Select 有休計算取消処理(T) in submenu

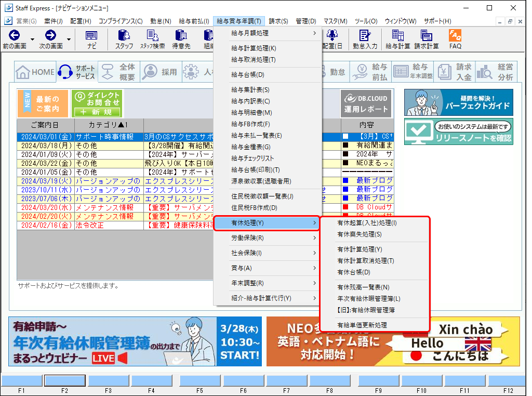tap(375, 260)
